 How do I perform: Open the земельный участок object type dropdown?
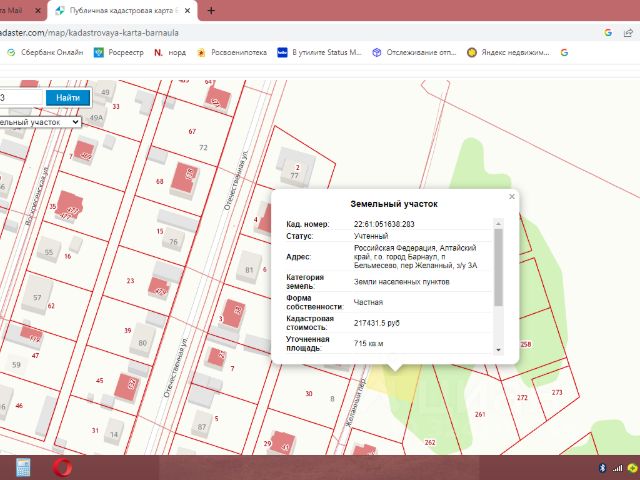(40, 121)
